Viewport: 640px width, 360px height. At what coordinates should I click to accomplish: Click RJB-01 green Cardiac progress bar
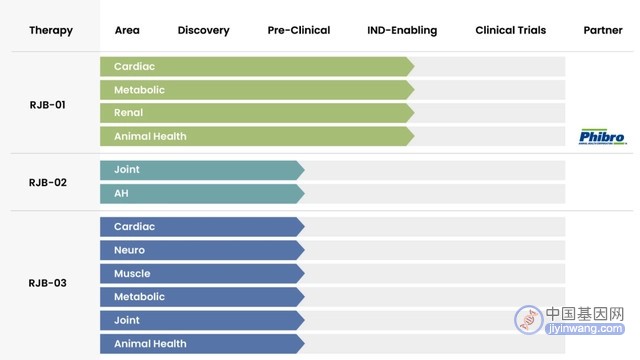257,67
